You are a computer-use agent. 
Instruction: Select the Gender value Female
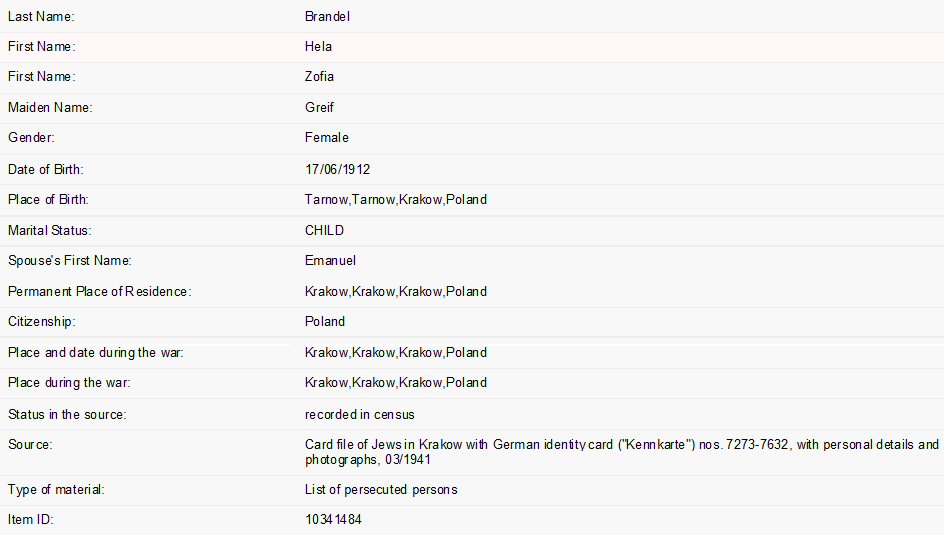[326, 137]
